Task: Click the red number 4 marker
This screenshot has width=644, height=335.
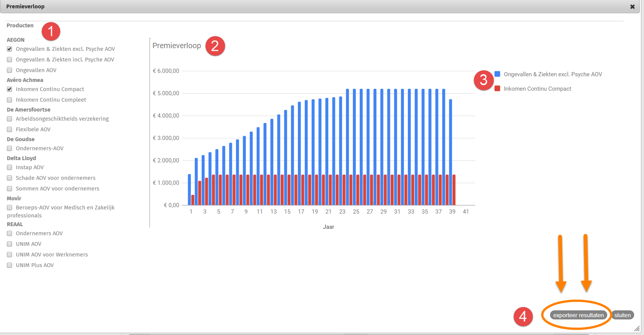Action: point(523,316)
